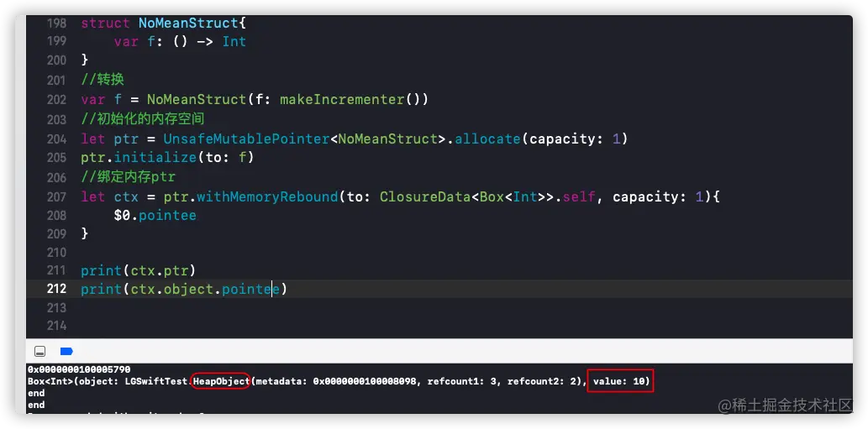Viewport: 868px width, 429px height.
Task: Click $0.pointee on line 208
Action: click(155, 215)
